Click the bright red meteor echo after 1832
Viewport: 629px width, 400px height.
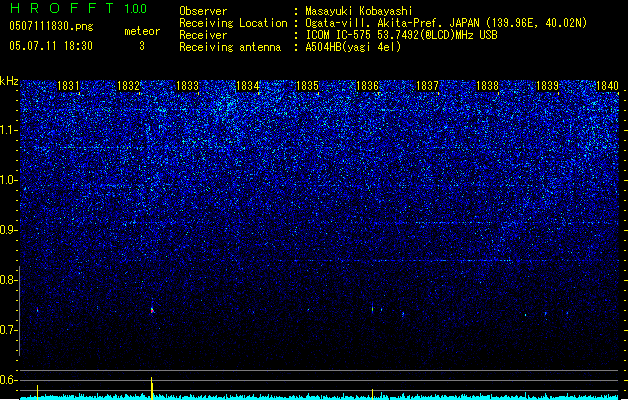point(152,310)
